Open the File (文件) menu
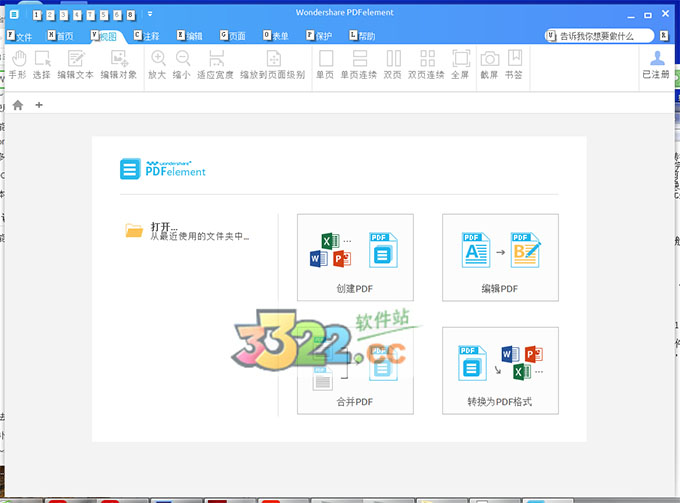The image size is (680, 503). (20, 36)
